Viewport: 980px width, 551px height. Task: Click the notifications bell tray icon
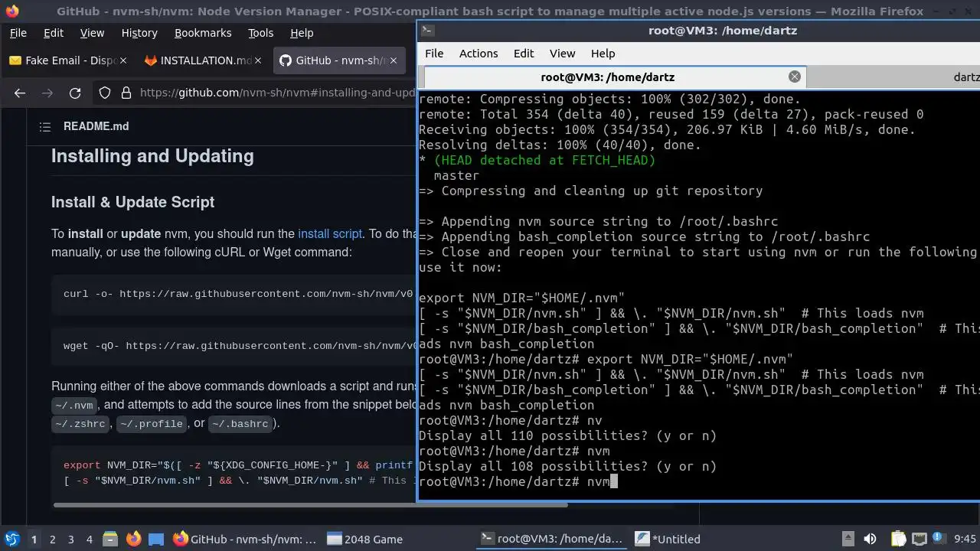pyautogui.click(x=939, y=539)
